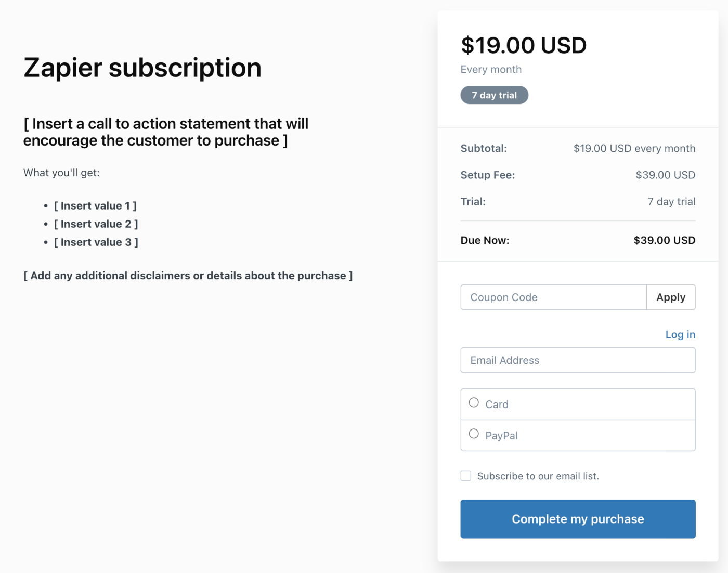
Task: Click the Insert value 1 bullet
Action: pyautogui.click(x=95, y=206)
